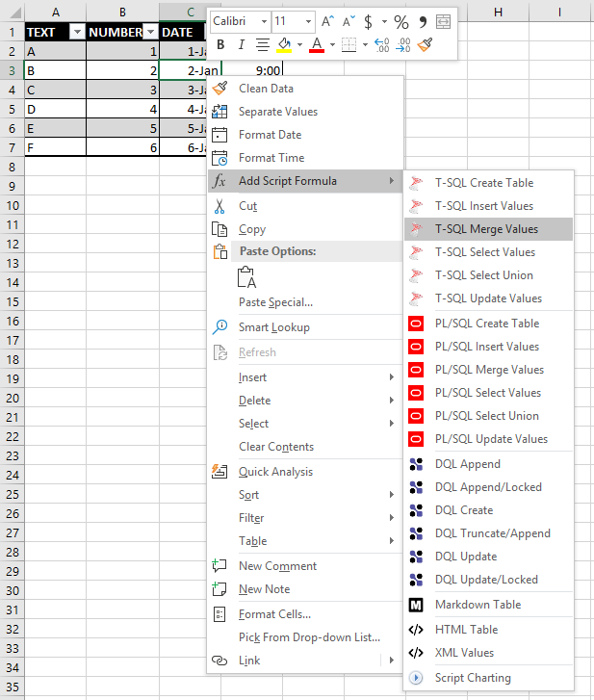
Task: Click Decrease Decimal icon
Action: pos(403,44)
